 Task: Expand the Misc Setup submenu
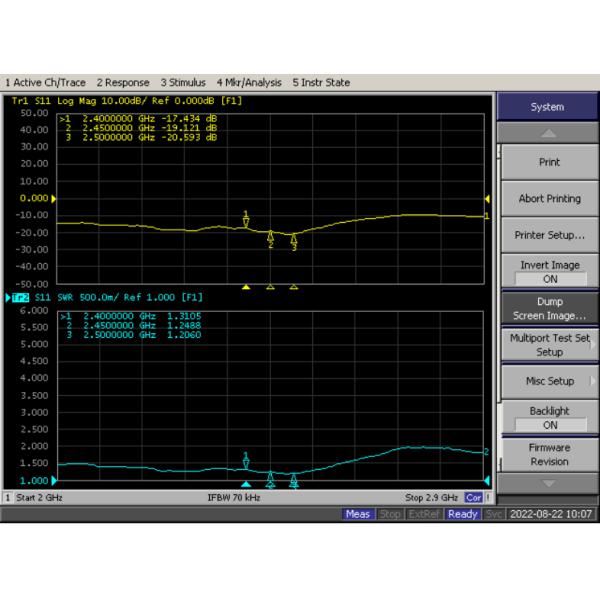[549, 381]
